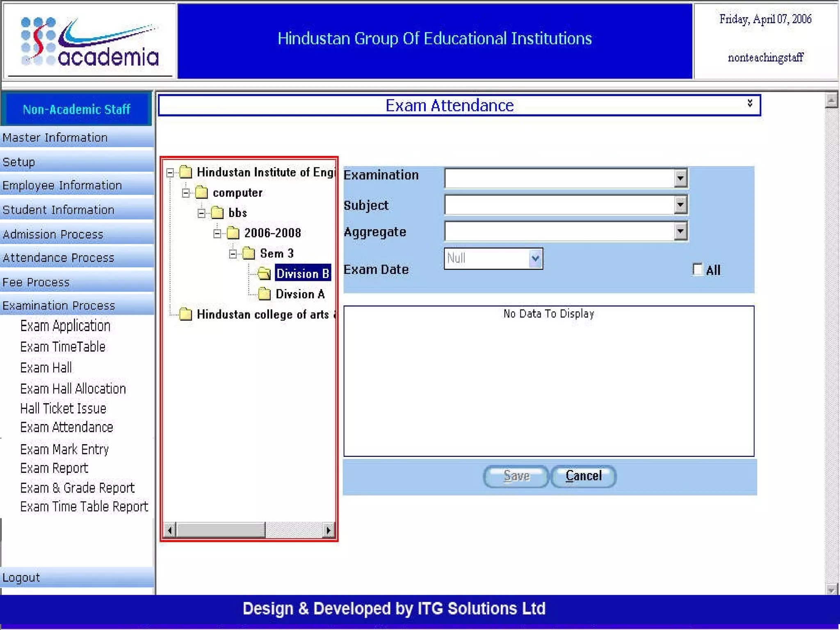The width and height of the screenshot is (840, 630).
Task: Select the Division B tree item
Action: pos(302,274)
